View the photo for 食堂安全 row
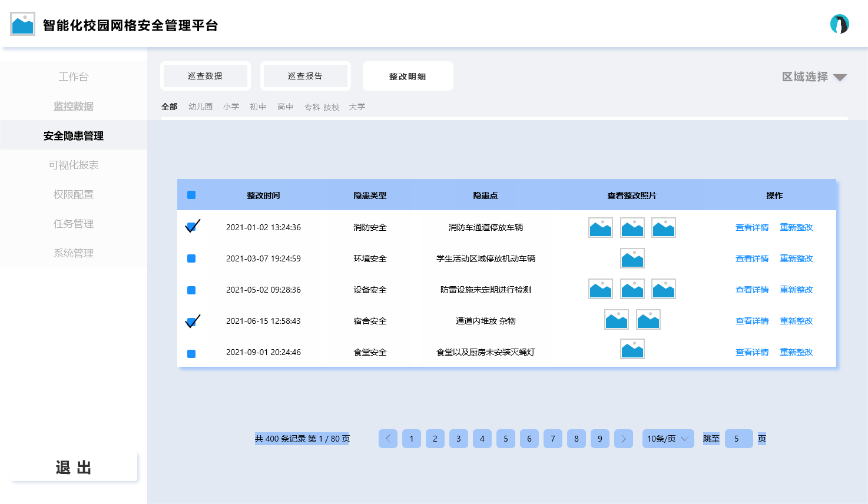868x504 pixels. (632, 349)
